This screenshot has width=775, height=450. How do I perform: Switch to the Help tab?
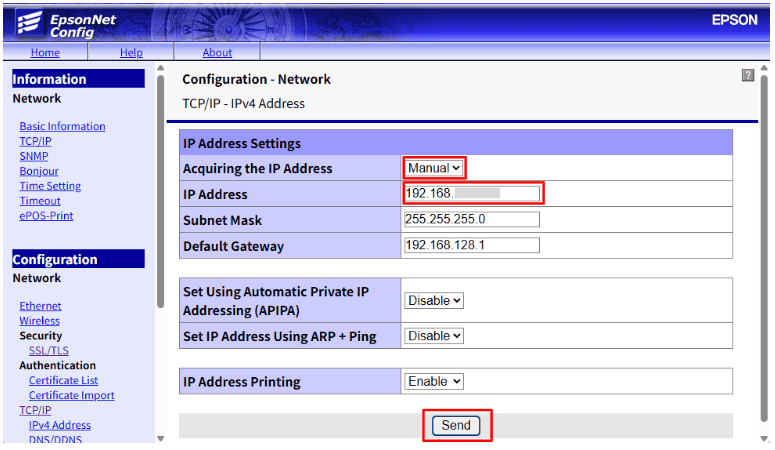(x=131, y=53)
